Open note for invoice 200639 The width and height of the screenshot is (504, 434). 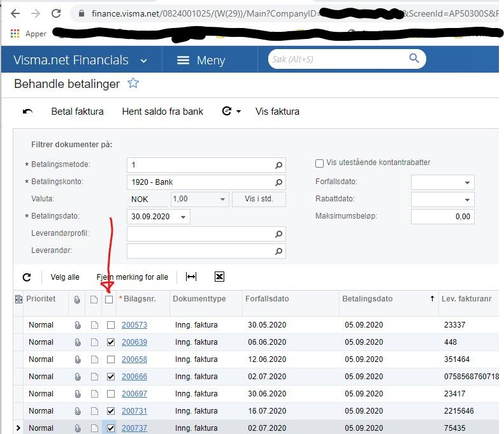94,342
